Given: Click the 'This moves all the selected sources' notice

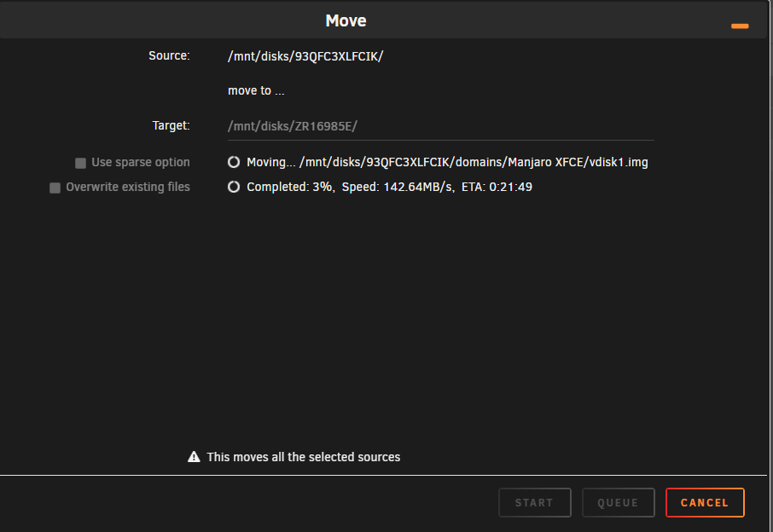Looking at the screenshot, I should [x=303, y=457].
